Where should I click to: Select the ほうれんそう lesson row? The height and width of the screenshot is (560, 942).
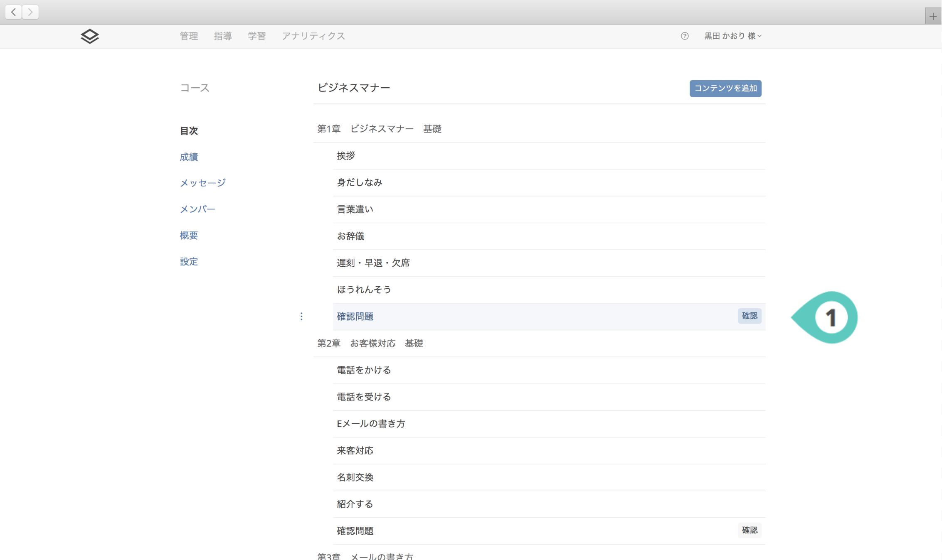(x=364, y=290)
